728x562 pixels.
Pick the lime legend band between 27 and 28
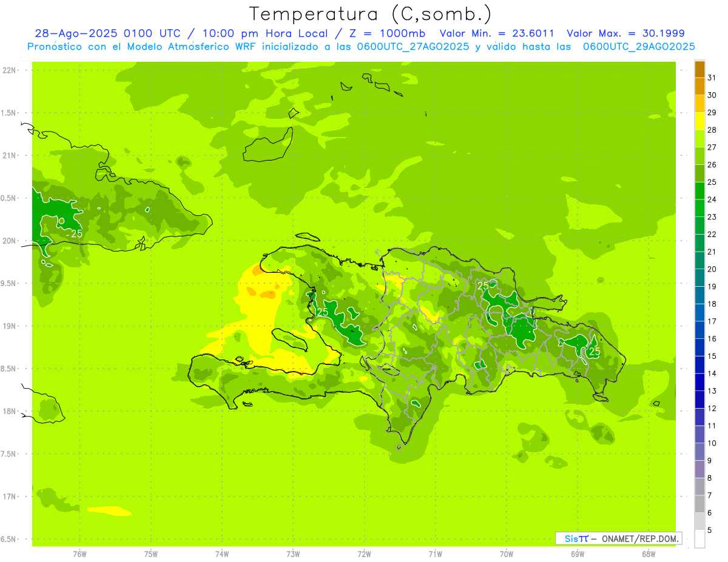pyautogui.click(x=699, y=139)
